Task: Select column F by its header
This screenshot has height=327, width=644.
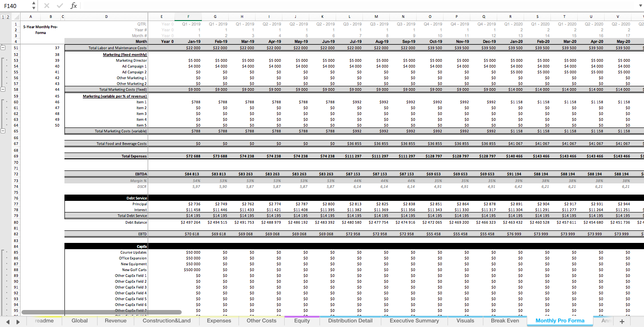Action: click(188, 17)
